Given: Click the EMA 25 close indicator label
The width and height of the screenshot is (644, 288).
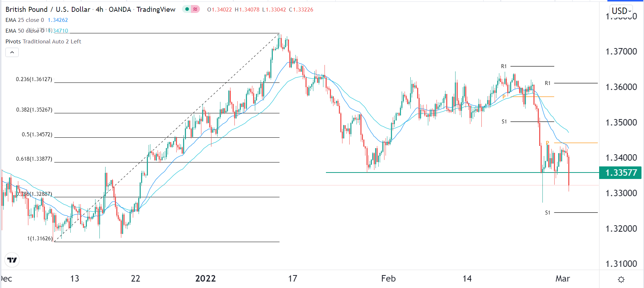Looking at the screenshot, I should pos(25,20).
